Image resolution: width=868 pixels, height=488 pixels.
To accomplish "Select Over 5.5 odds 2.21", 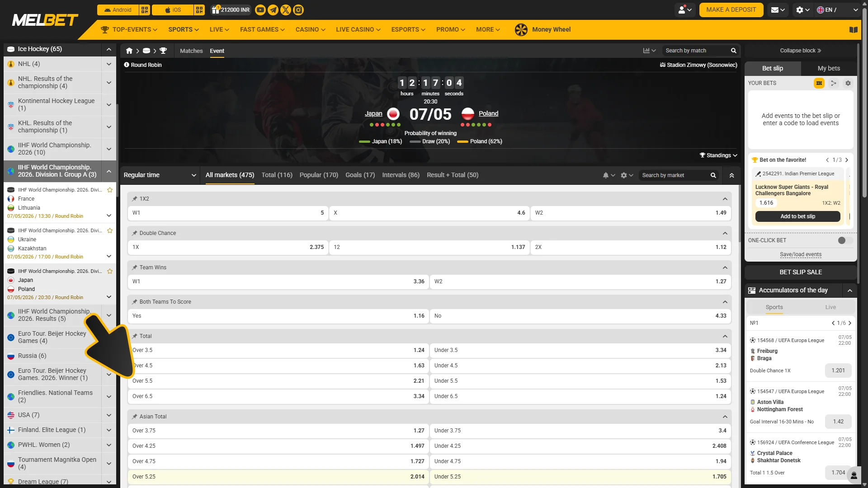I will [x=278, y=381].
